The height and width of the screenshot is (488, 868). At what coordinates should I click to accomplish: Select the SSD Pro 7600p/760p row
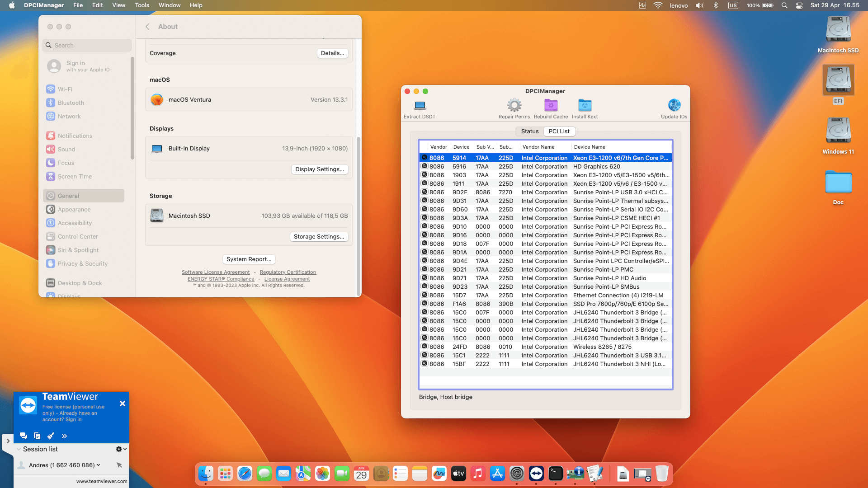point(546,304)
